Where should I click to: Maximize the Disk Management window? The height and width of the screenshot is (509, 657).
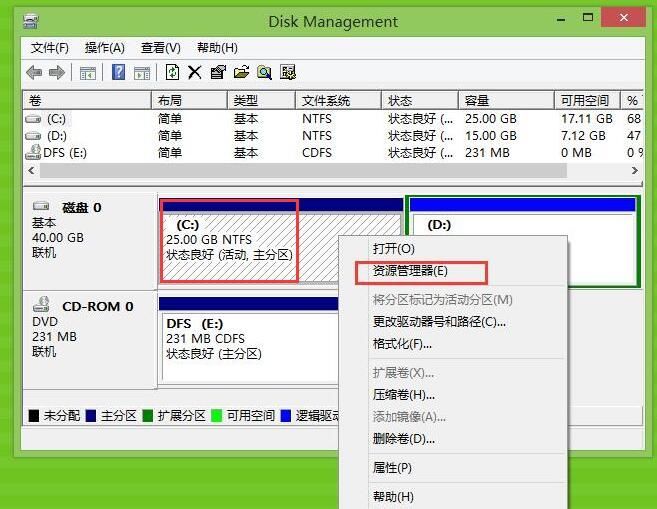[588, 18]
